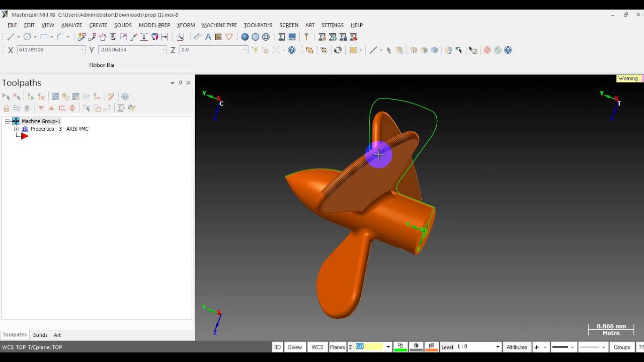The height and width of the screenshot is (362, 644).
Task: Select the create circle tool icon
Action: click(x=27, y=37)
